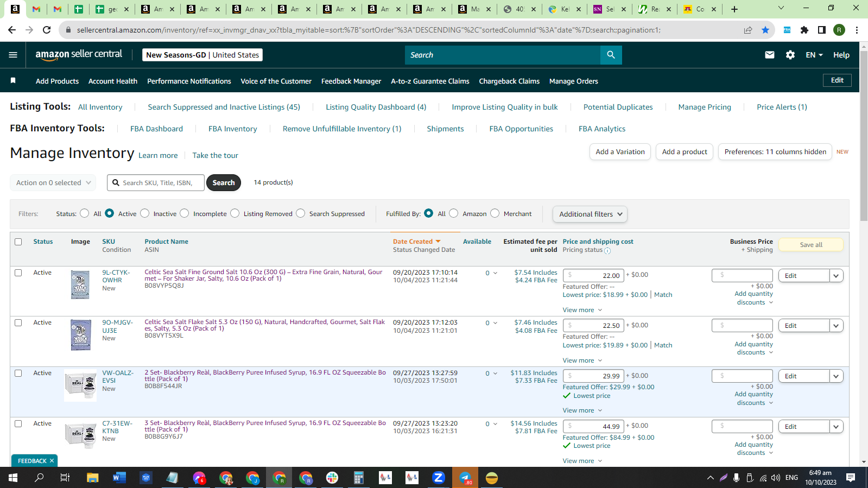Click Add a Variation button
The height and width of the screenshot is (488, 868).
620,152
